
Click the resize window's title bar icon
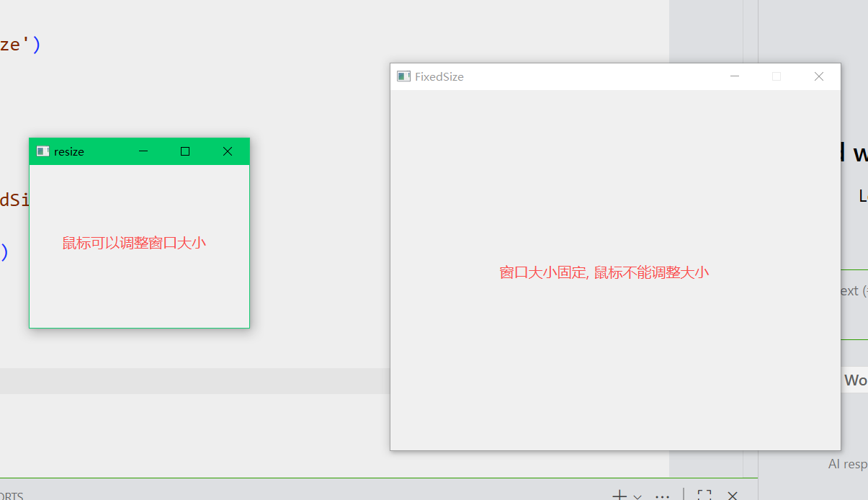(x=43, y=151)
